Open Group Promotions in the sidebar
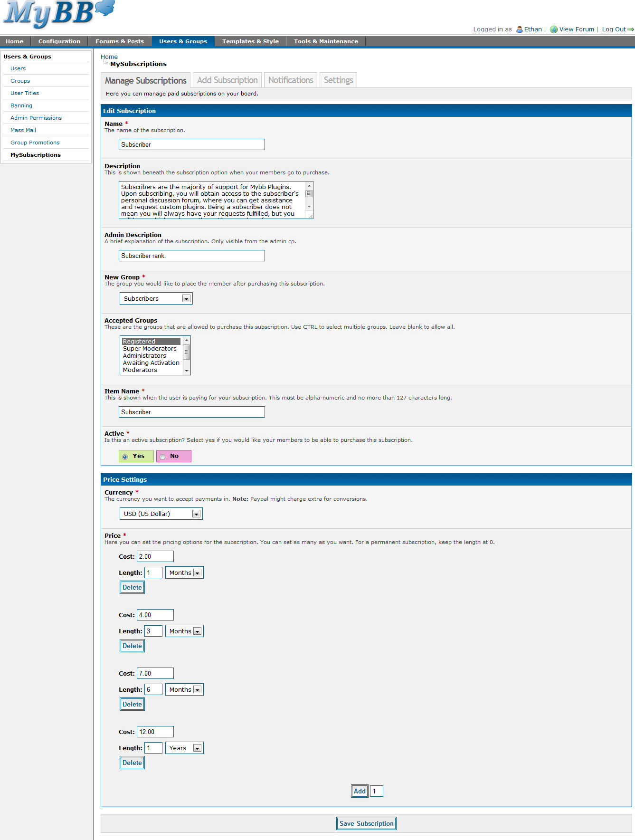Viewport: 635px width, 840px height. [x=35, y=143]
